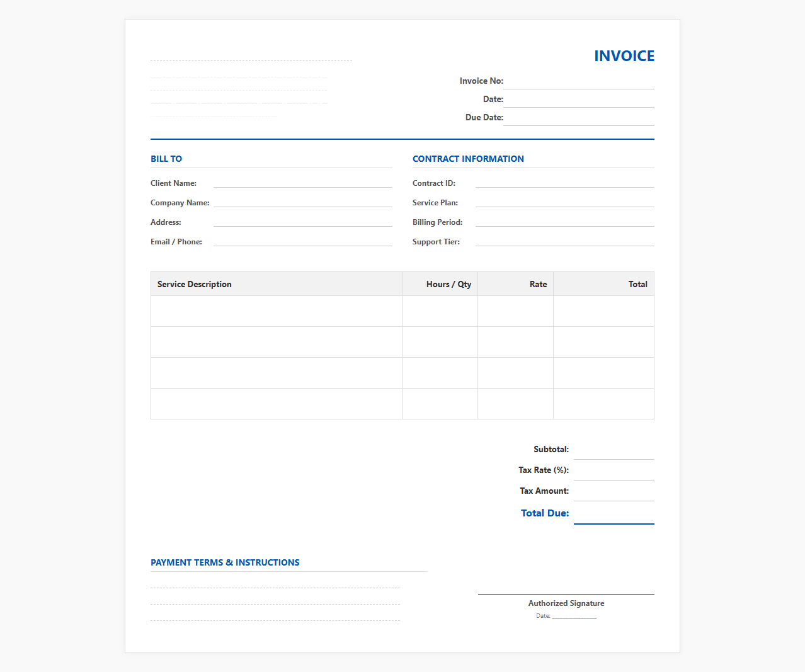Click the Support Tier label
The image size is (805, 672).
click(436, 242)
